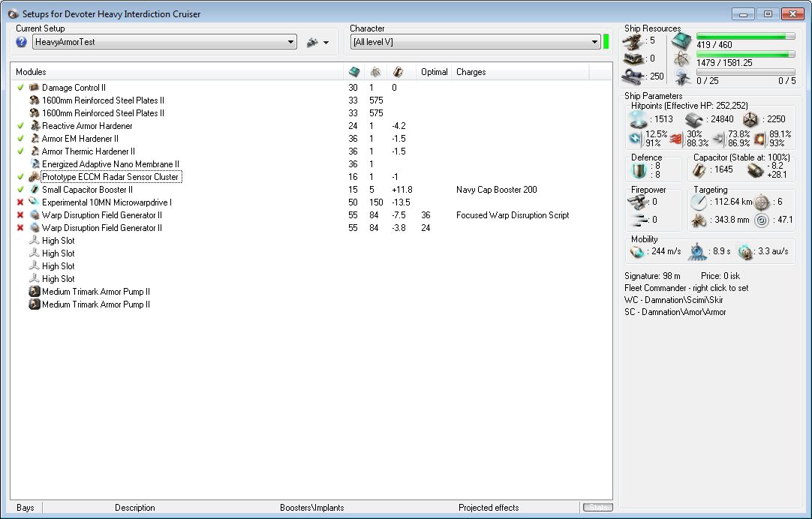This screenshot has height=519, width=812.
Task: Click the capacitor capacity icon showing 1645
Action: coord(699,169)
